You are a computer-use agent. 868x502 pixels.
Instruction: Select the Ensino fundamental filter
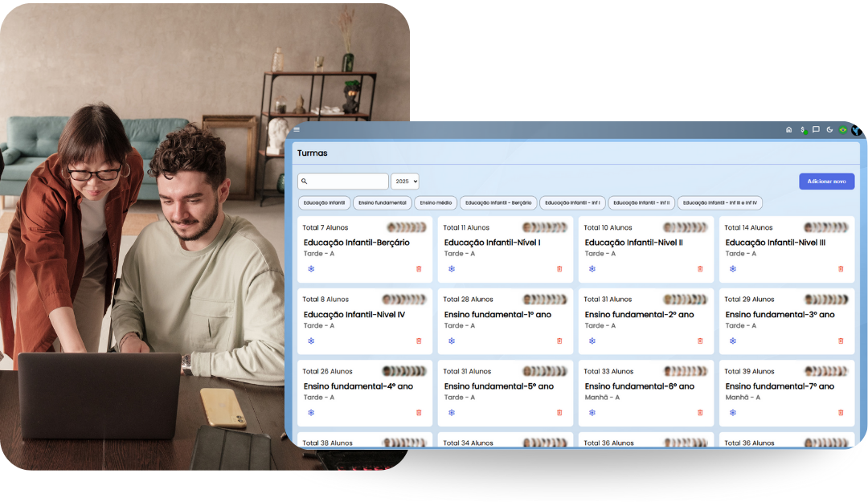pos(382,202)
